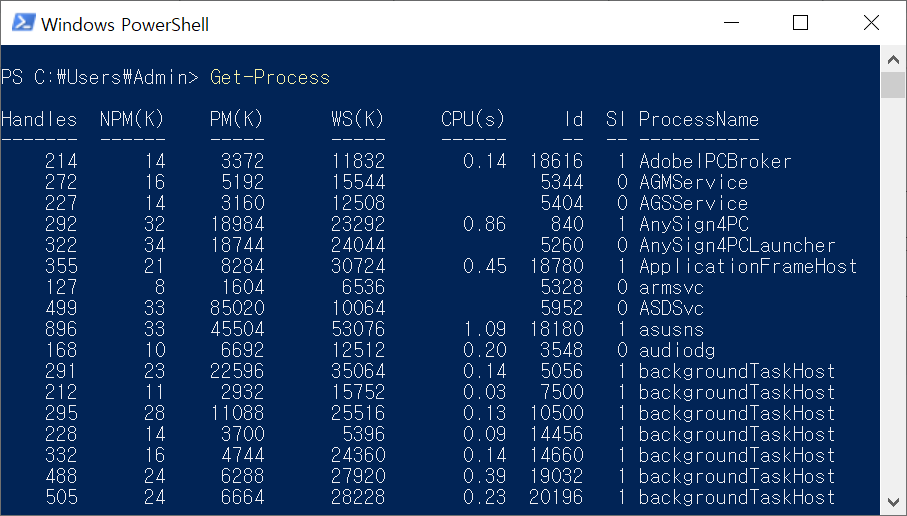Click the AGSService process name
This screenshot has width=907, height=516.
(x=693, y=204)
